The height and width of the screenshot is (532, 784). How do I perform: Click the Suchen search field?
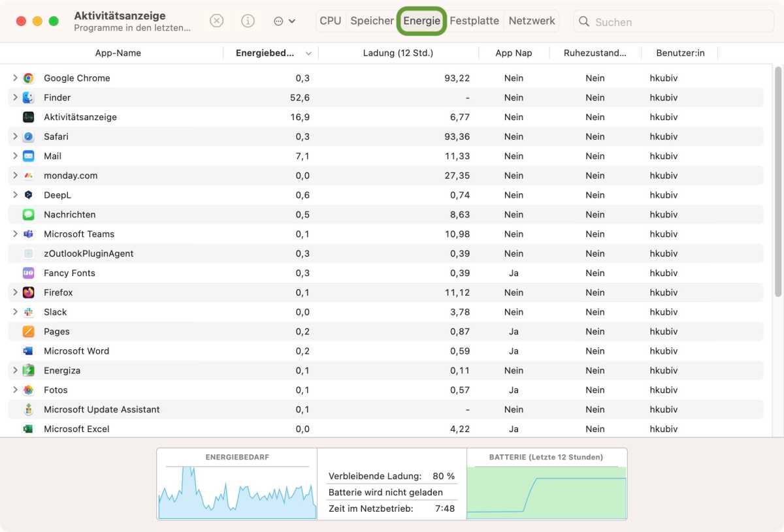click(679, 22)
